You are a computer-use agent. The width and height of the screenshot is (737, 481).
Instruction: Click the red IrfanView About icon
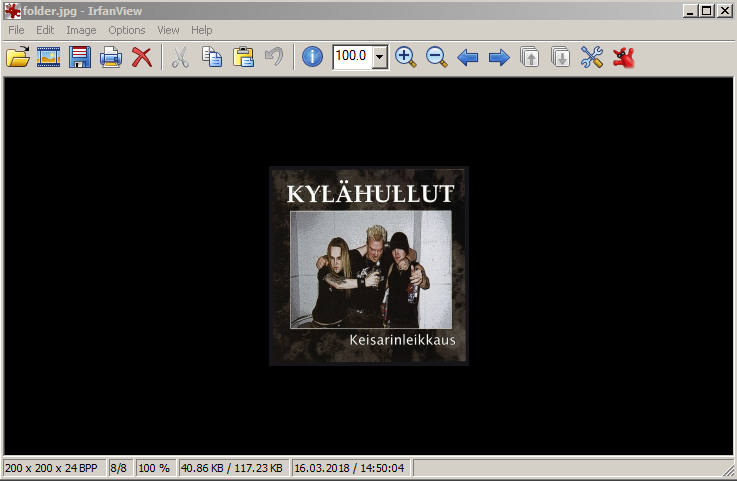click(623, 57)
